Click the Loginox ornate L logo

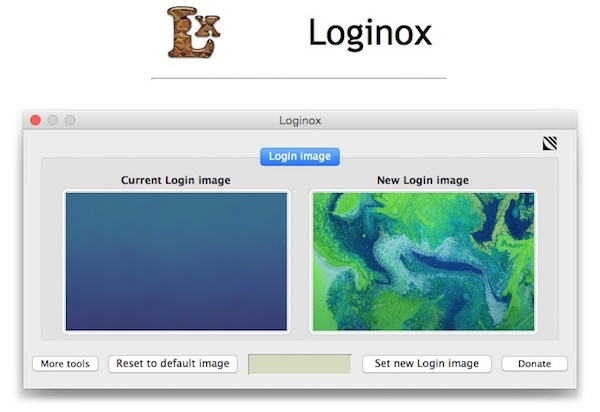click(x=194, y=32)
